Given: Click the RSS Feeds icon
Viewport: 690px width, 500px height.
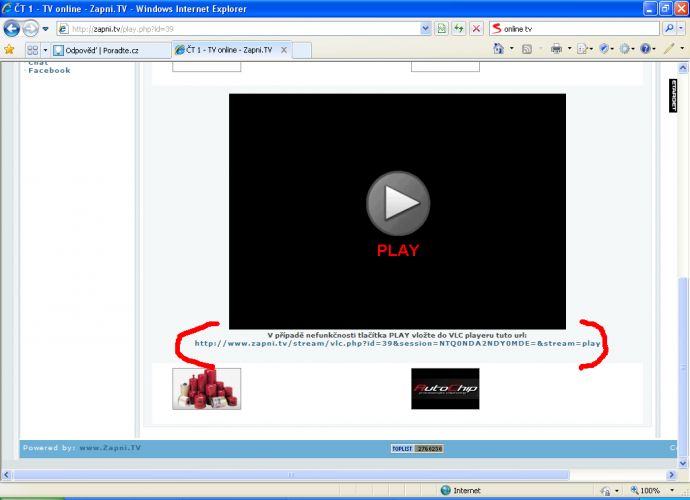Looking at the screenshot, I should (x=527, y=49).
